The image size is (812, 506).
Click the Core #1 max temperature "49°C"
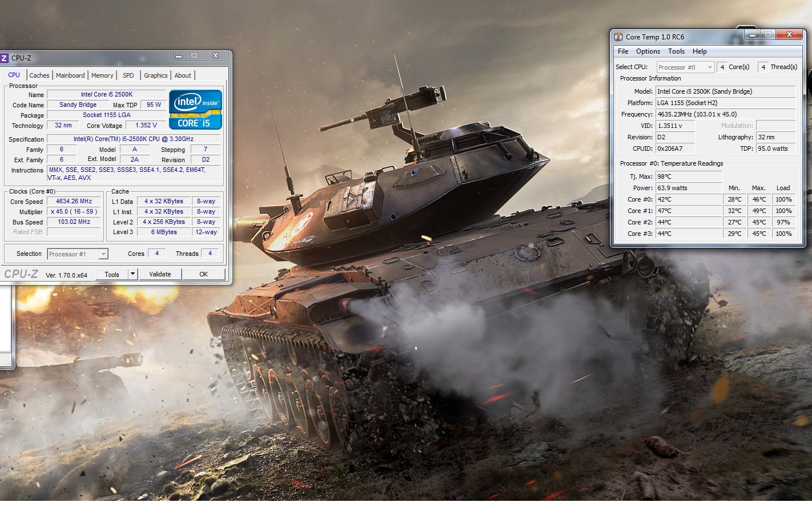coord(759,211)
